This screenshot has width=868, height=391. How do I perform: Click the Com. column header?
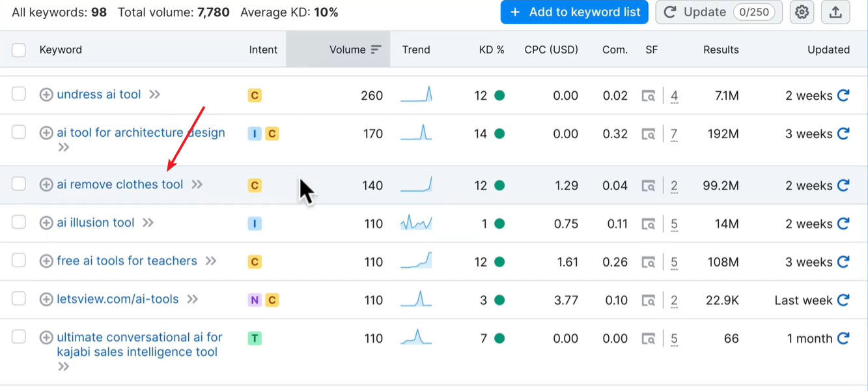tap(615, 50)
